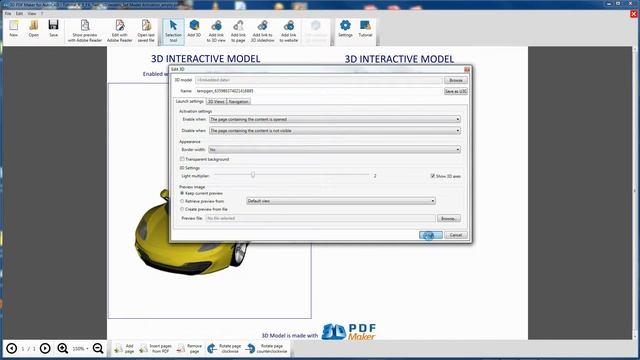Image resolution: width=640 pixels, height=360 pixels.
Task: Create a new document with New icon
Action: 13,29
